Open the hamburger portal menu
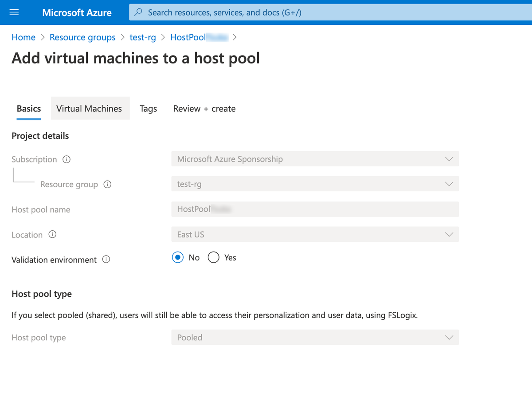The height and width of the screenshot is (398, 532). [14, 12]
